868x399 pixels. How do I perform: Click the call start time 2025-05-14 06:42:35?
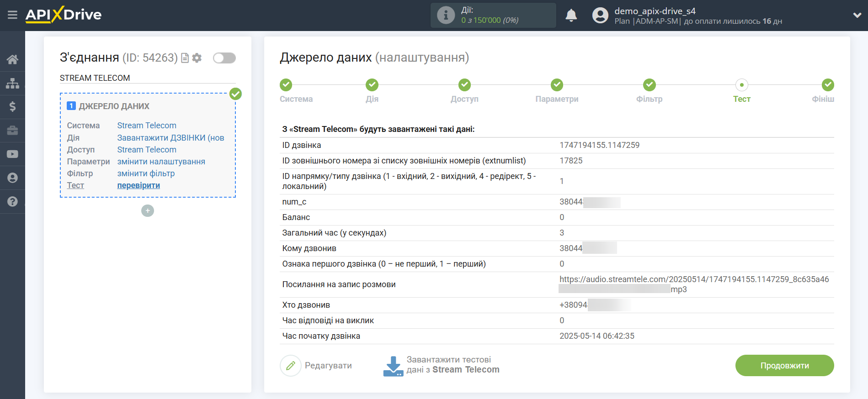[x=596, y=336]
